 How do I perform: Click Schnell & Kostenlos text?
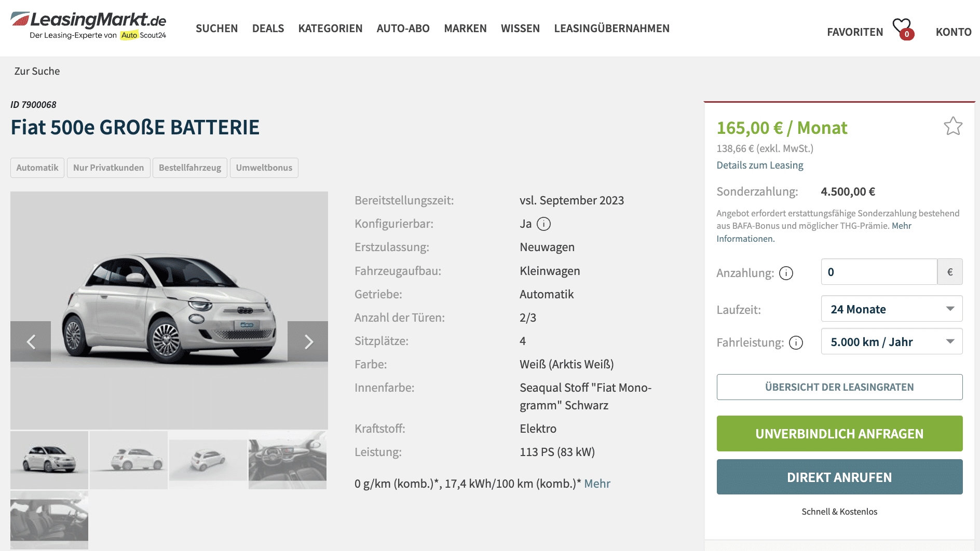[x=839, y=512]
